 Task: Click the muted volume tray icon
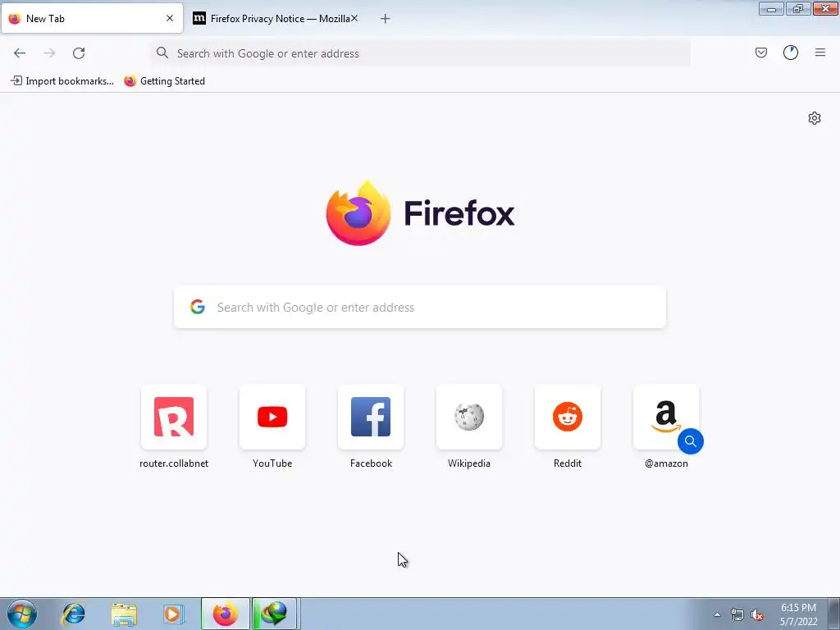(757, 615)
